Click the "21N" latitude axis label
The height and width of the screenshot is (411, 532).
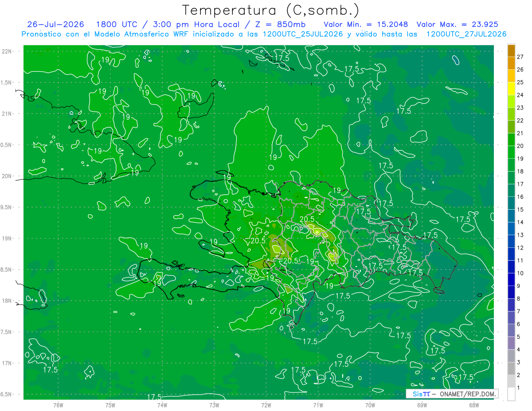click(7, 114)
